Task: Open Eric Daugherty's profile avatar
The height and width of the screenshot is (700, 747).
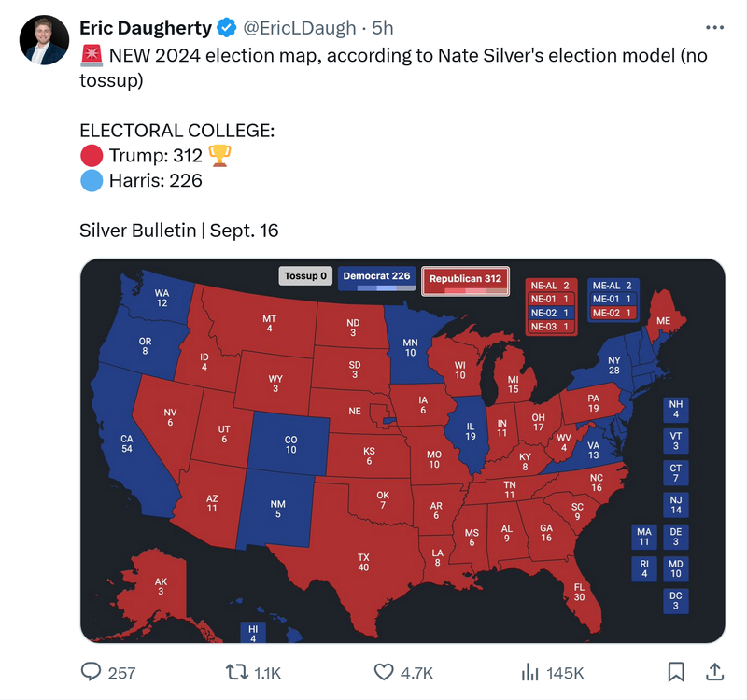Action: (44, 40)
